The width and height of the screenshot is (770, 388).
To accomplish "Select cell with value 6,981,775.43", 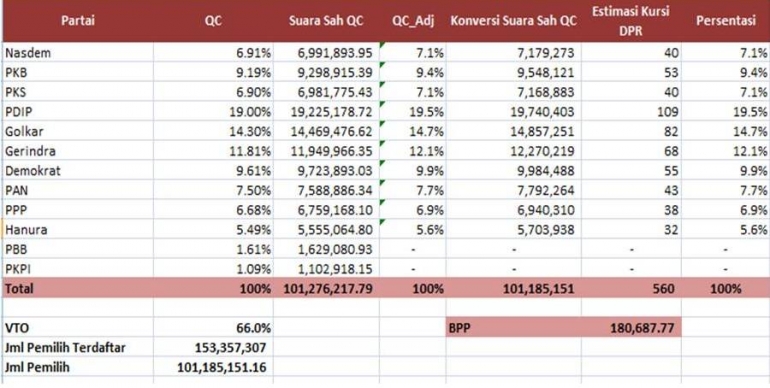I will (x=326, y=92).
